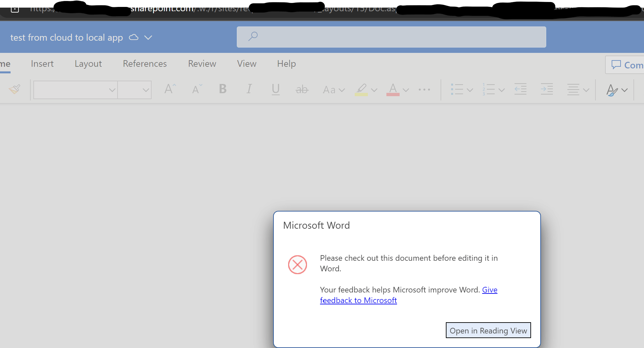Click the Grow Font icon
Screen dimensions: 644x348
click(x=169, y=89)
